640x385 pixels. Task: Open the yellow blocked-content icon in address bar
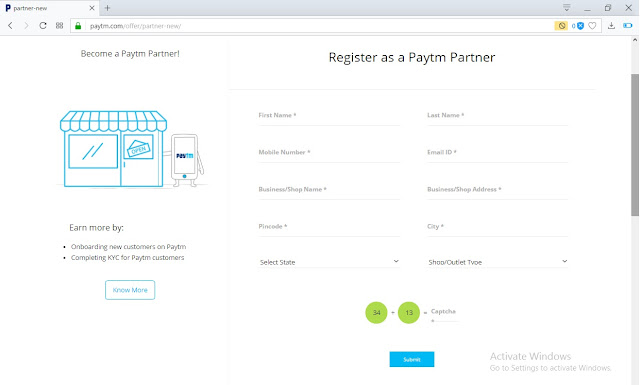pos(561,26)
